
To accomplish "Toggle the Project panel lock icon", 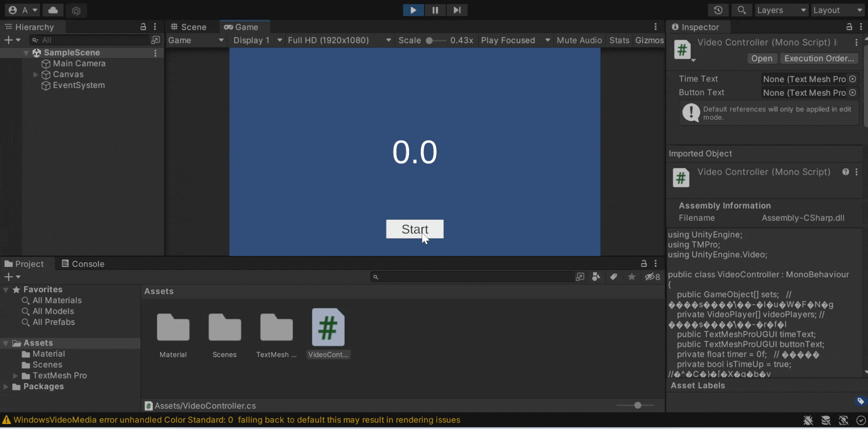I will point(644,263).
